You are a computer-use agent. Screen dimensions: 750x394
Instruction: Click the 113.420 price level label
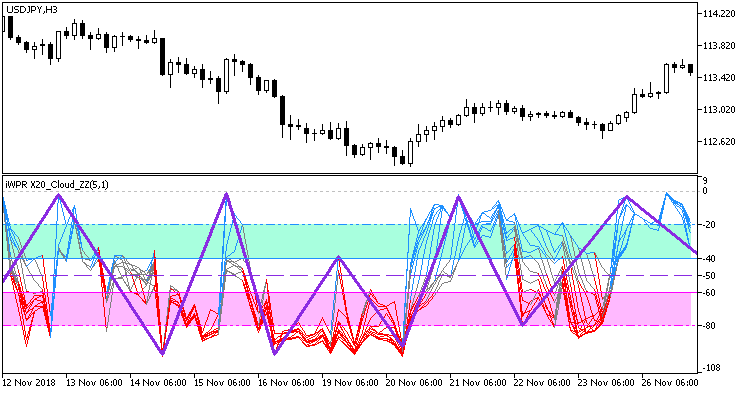[x=719, y=78]
